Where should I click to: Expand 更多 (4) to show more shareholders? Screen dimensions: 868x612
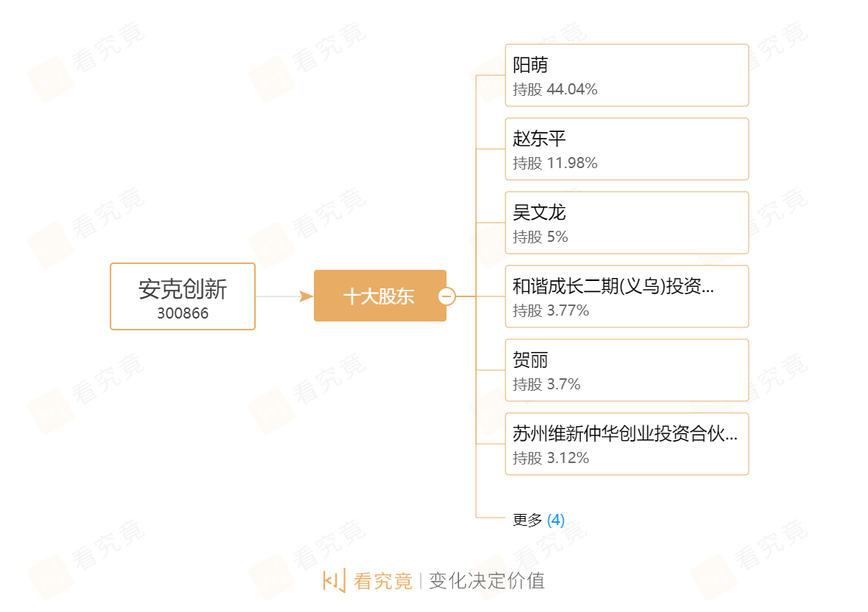tap(538, 520)
